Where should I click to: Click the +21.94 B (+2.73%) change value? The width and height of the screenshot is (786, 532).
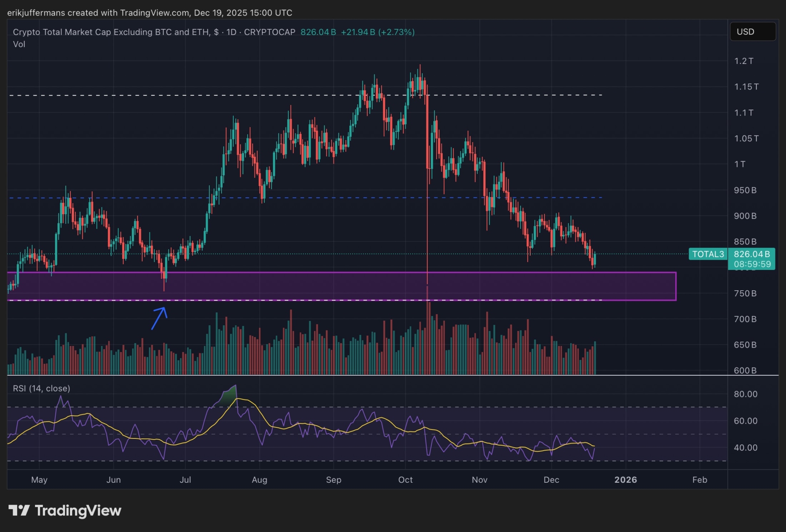pos(378,32)
